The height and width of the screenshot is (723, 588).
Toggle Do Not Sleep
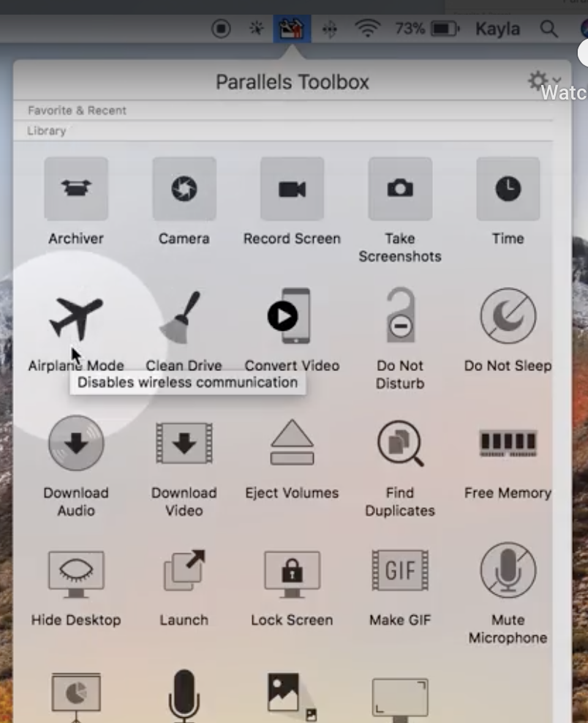(508, 317)
